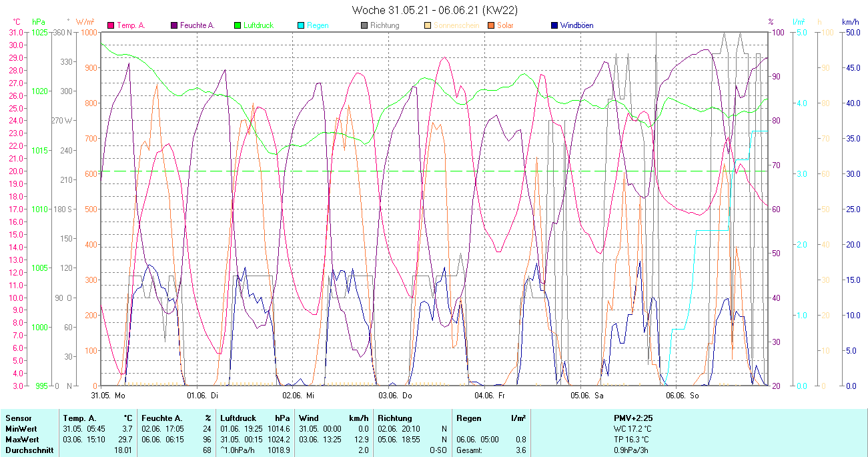
Task: Click the chart title 'Woche 31.05.21 - 06.06.21 (KW22)'
Action: [434, 10]
